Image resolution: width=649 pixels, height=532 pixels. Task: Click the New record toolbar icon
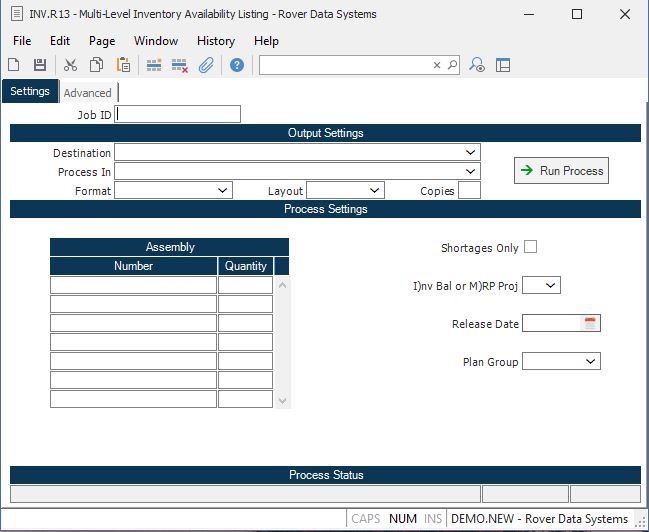click(x=14, y=65)
